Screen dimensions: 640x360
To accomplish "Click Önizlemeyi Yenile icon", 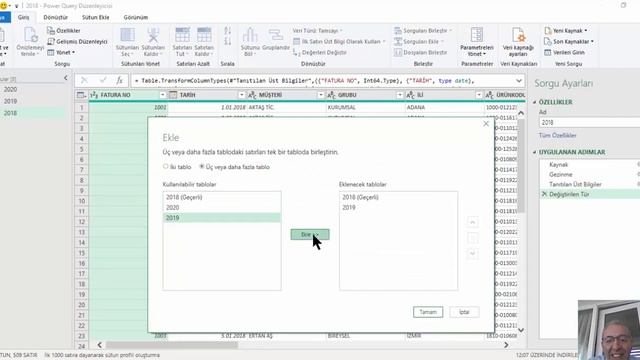I will pyautogui.click(x=30, y=35).
